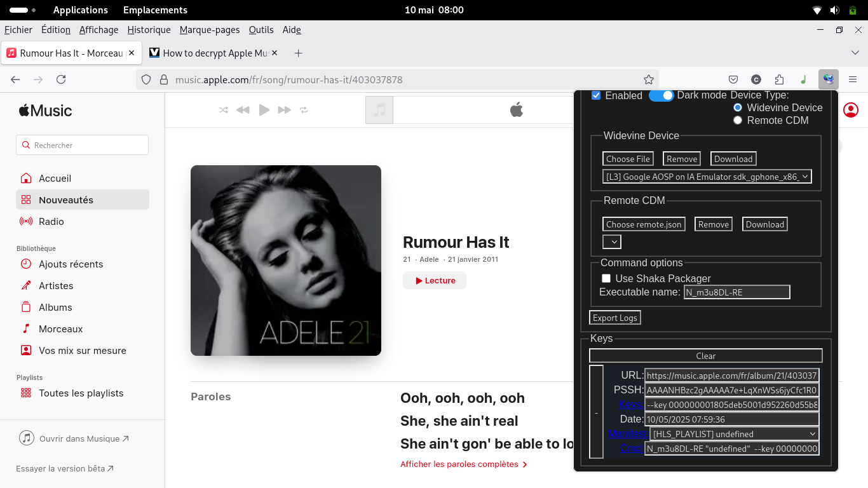868x488 pixels.
Task: Open the Radio section in the sidebar
Action: 51,222
